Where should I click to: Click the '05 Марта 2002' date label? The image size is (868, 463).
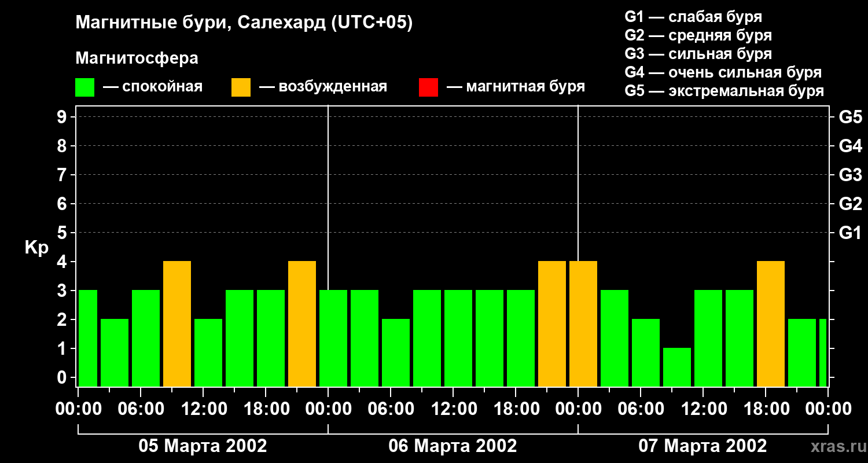tap(203, 446)
